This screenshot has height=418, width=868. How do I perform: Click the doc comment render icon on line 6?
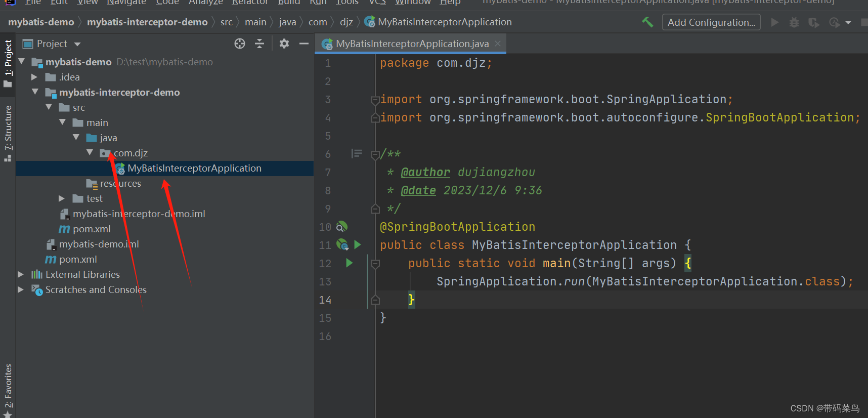357,153
